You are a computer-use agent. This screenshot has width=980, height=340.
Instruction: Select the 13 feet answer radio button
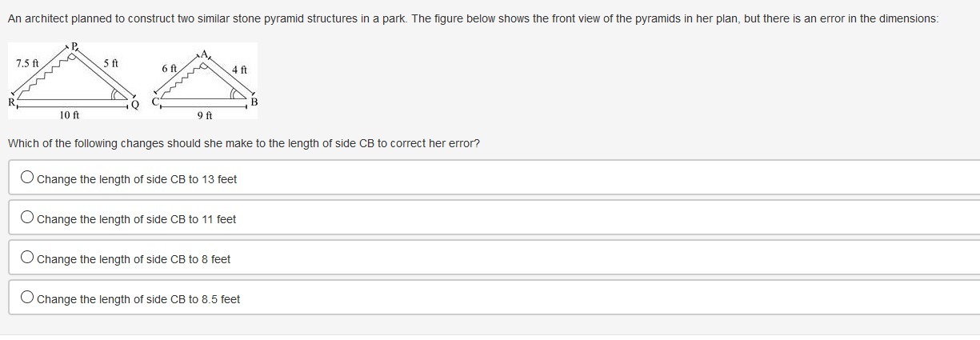pos(28,178)
